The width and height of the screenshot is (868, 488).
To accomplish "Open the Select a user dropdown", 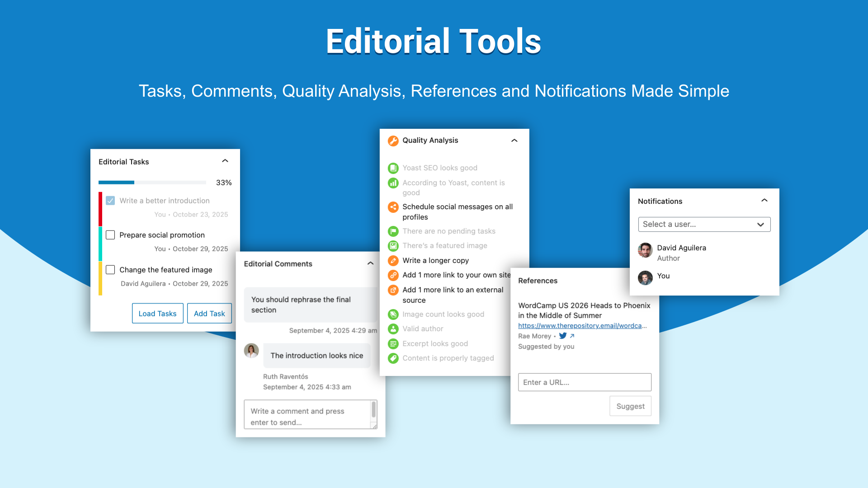I will [704, 224].
